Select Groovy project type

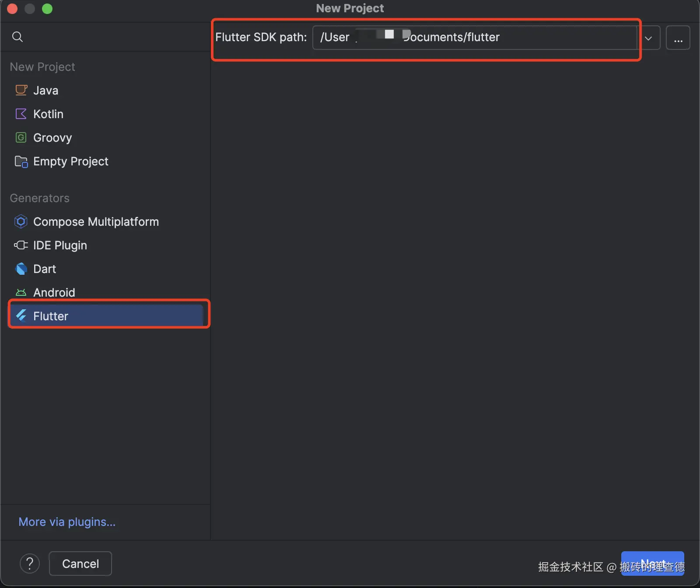[x=105, y=137]
